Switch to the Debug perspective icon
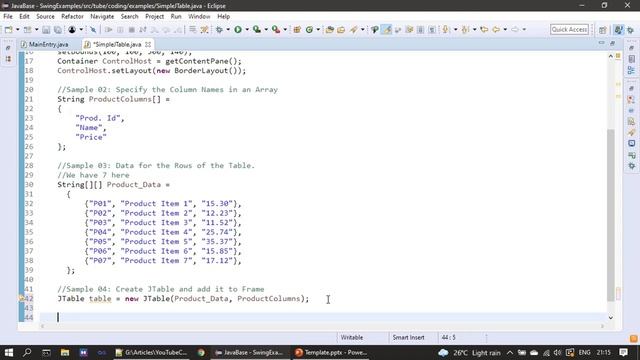Viewport: 640px width, 360px height. [631, 30]
